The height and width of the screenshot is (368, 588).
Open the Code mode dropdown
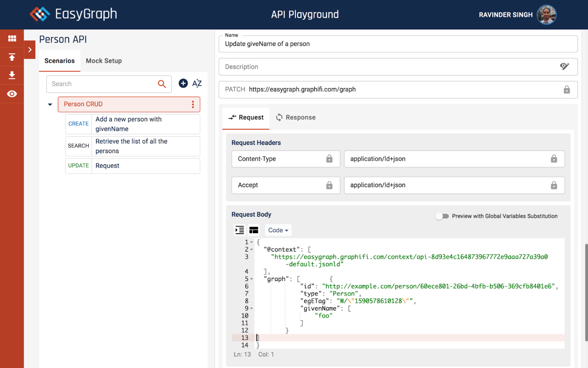point(278,230)
